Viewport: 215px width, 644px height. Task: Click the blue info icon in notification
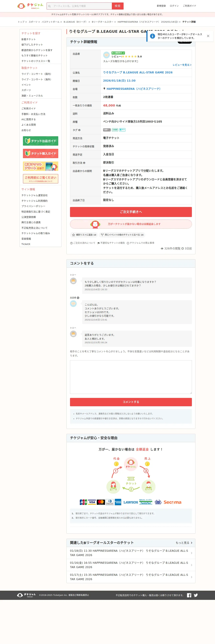[x=152, y=36]
